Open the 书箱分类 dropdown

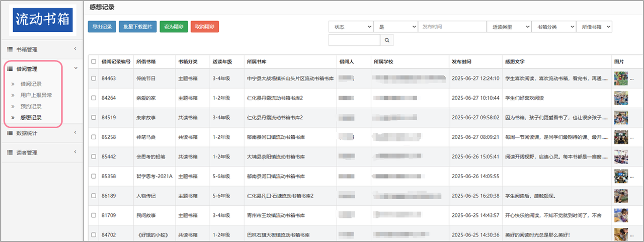[x=553, y=27]
